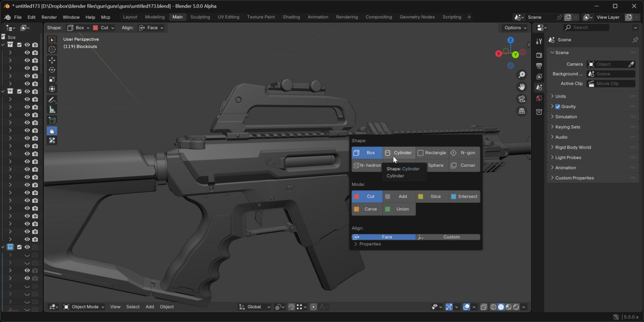The image size is (644, 322).
Task: Click the red Cut mode color swatch
Action: click(x=356, y=196)
